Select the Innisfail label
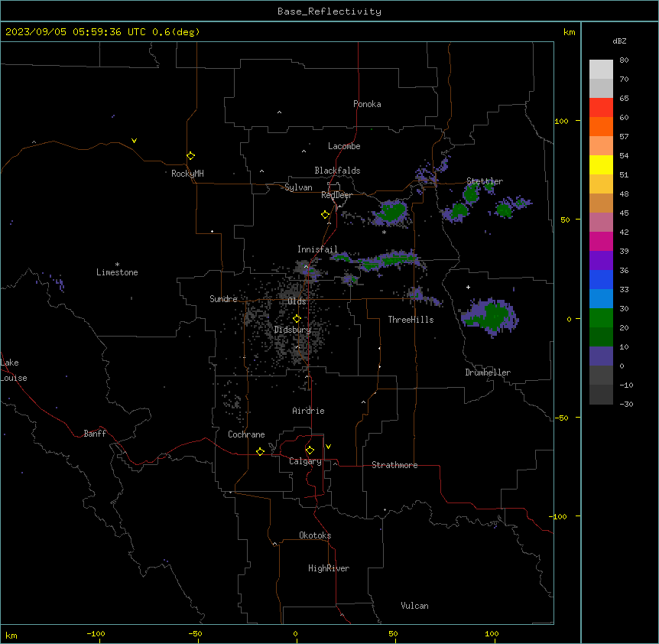 point(317,249)
